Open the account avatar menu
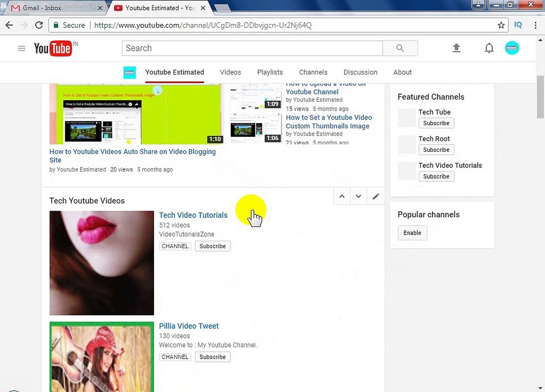Viewport: 545px width, 392px height. [512, 48]
